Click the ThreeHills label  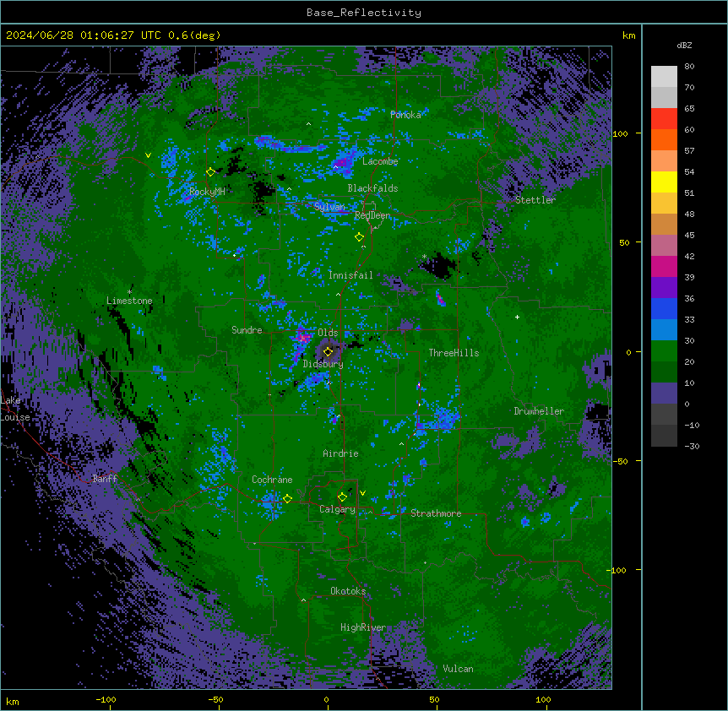coord(454,353)
